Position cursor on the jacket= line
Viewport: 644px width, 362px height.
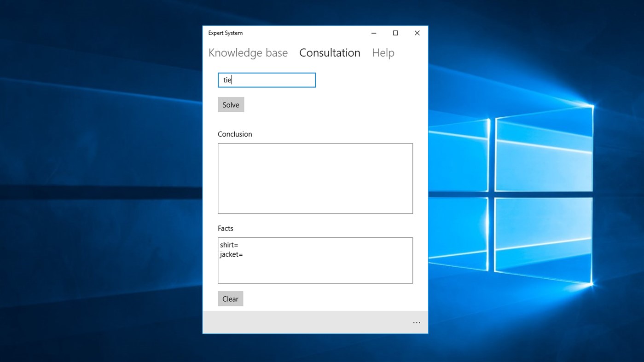232,254
